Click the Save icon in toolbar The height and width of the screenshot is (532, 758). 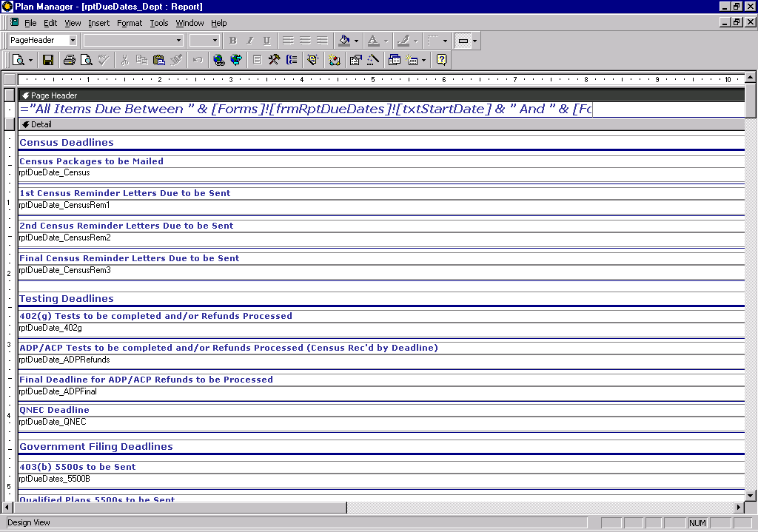[48, 60]
